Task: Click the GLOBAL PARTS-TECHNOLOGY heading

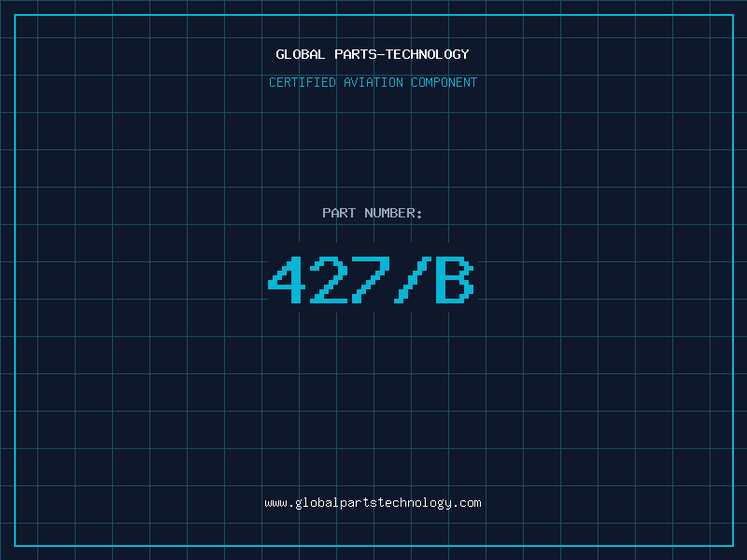Action: click(x=373, y=54)
